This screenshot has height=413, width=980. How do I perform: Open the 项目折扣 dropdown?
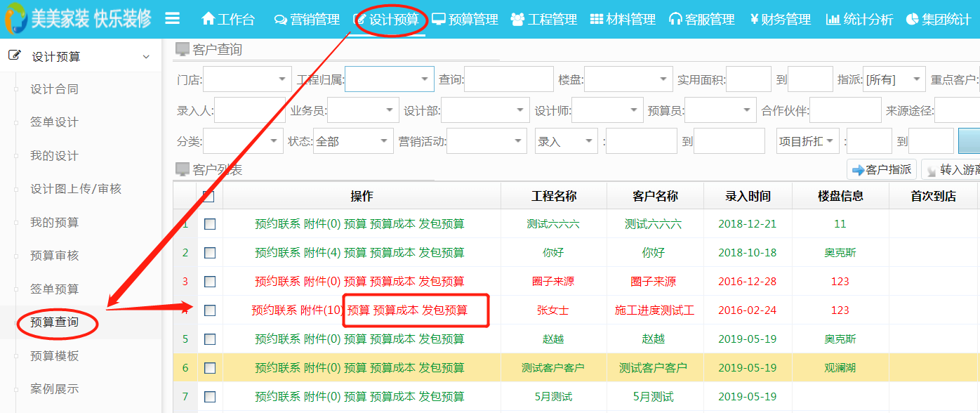tap(807, 140)
